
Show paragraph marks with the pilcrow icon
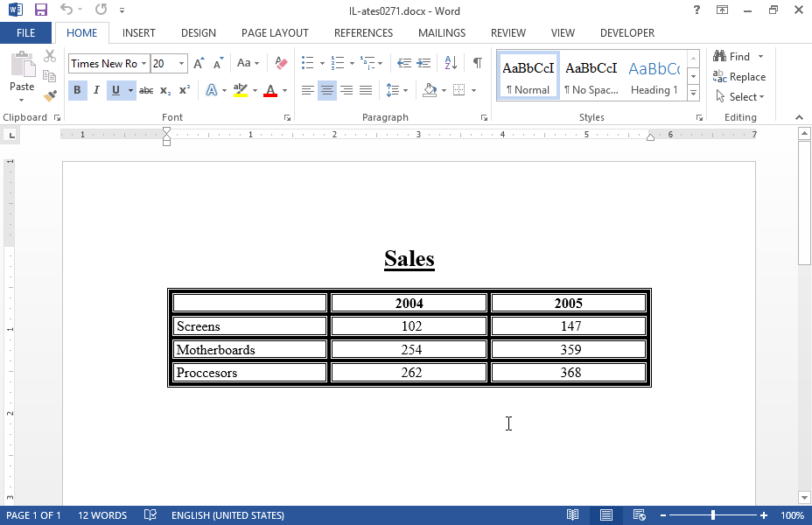pyautogui.click(x=478, y=63)
